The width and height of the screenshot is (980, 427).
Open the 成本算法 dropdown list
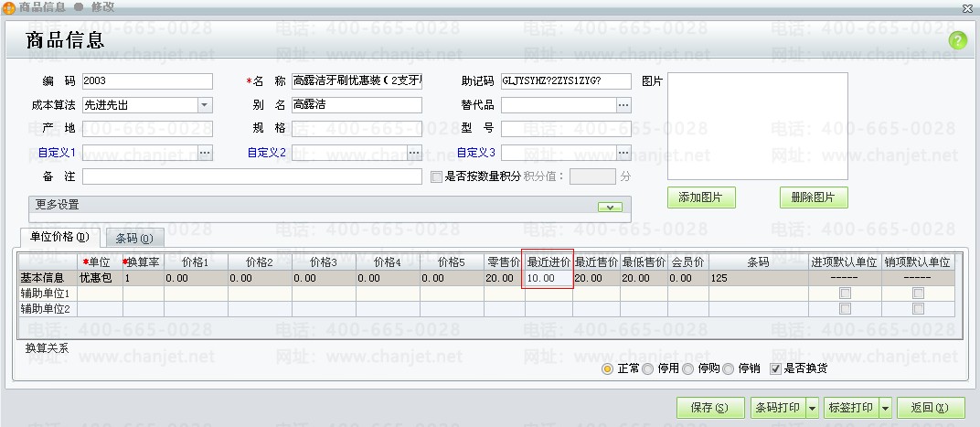click(x=205, y=105)
